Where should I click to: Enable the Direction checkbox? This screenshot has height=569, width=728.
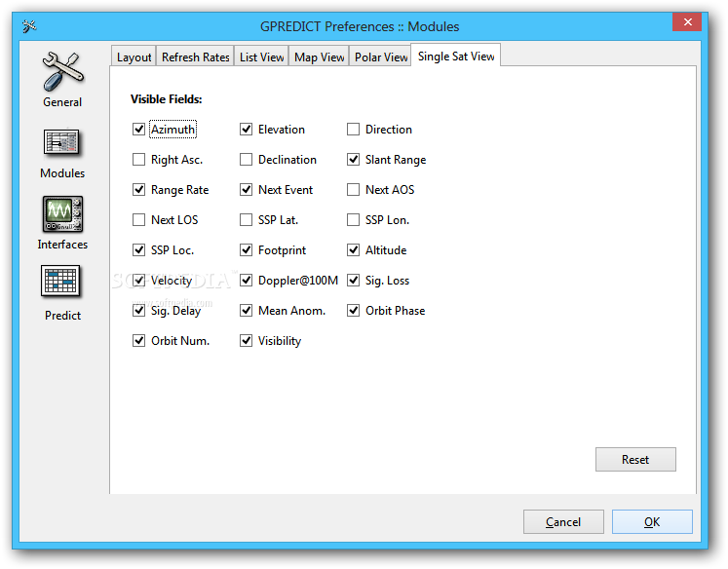tap(354, 129)
